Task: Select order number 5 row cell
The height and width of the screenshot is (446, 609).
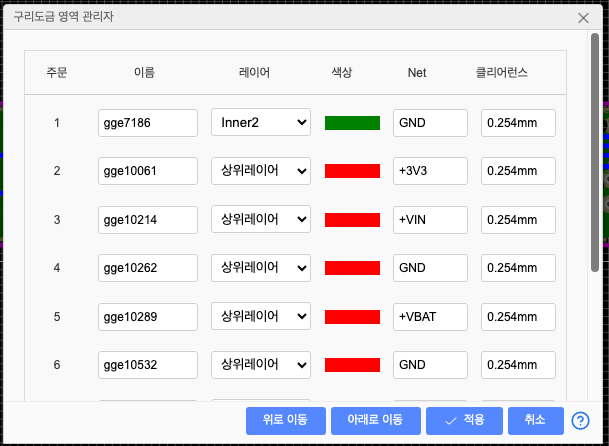Action: point(57,317)
